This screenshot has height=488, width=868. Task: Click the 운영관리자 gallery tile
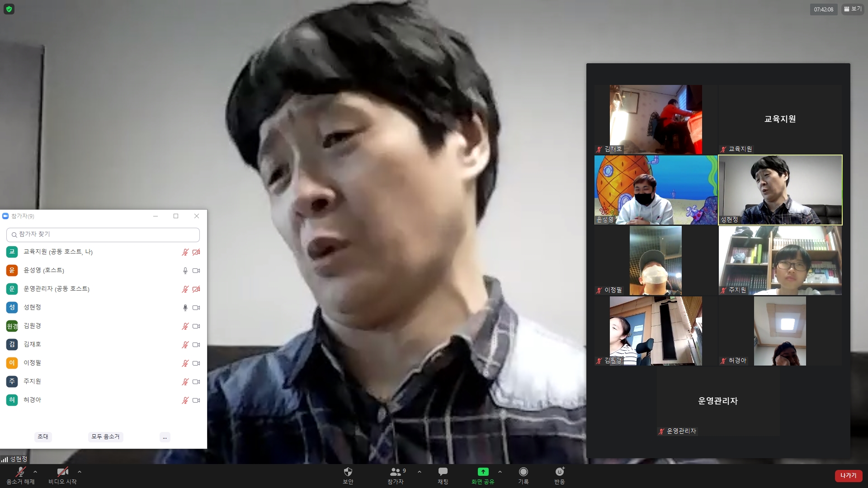718,401
